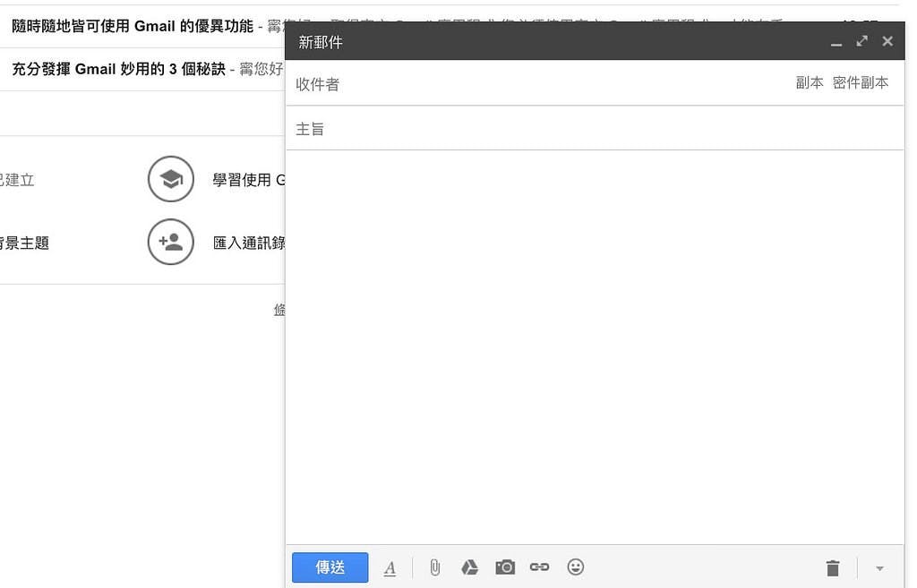Viewport: 917px width, 588px height.
Task: Click the 主旨 subject field
Action: point(595,129)
